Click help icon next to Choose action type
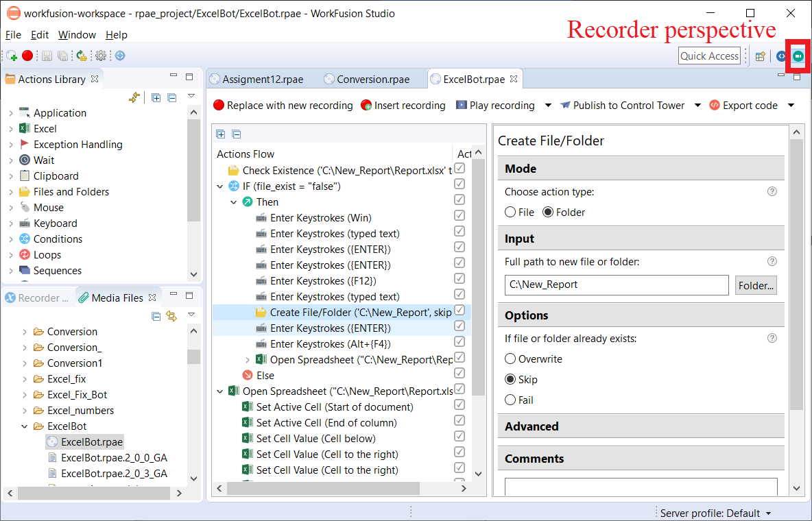The width and height of the screenshot is (812, 521). point(772,192)
